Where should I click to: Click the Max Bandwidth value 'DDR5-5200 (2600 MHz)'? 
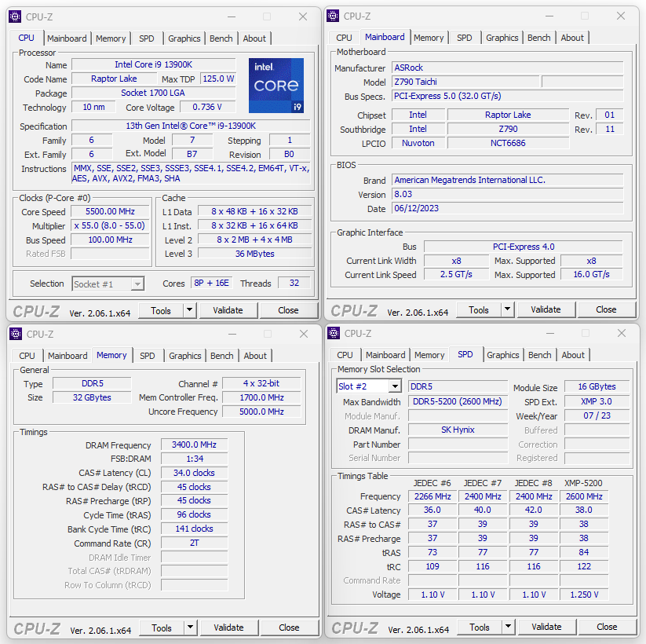pyautogui.click(x=458, y=401)
